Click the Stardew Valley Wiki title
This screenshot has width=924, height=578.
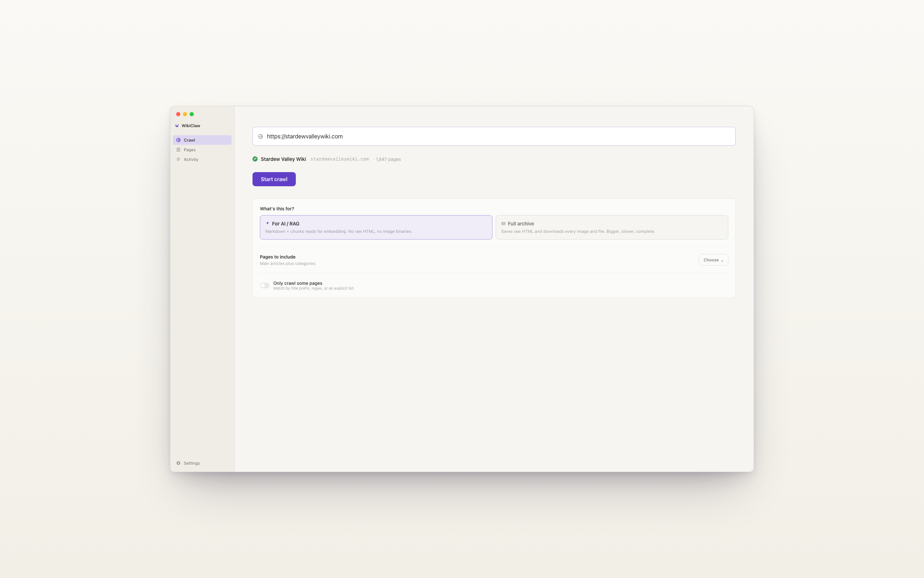tap(283, 159)
